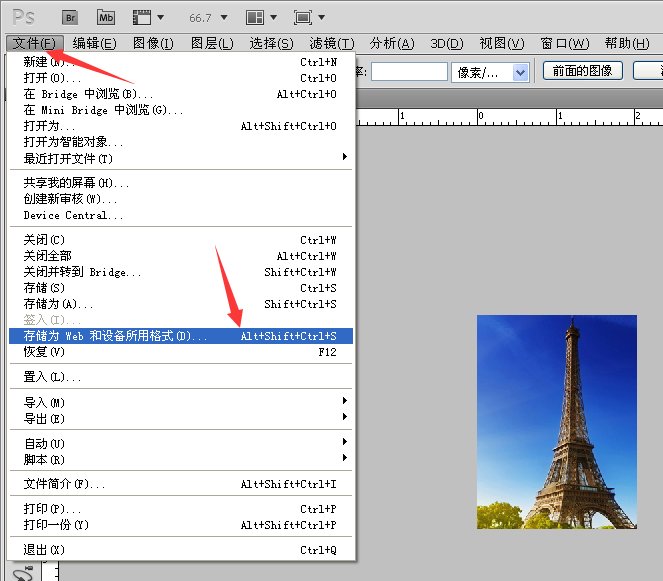
Task: Choose 恢复(V) menu entry
Action: (181, 352)
